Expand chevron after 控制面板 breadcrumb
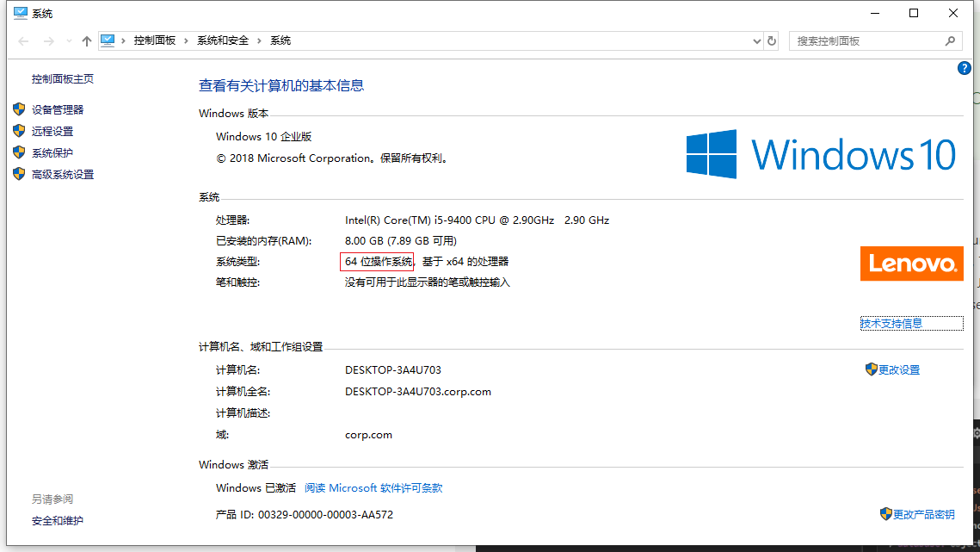 pyautogui.click(x=186, y=40)
